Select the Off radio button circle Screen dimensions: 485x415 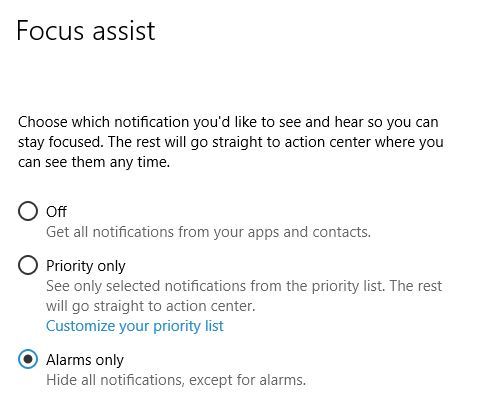(x=28, y=211)
